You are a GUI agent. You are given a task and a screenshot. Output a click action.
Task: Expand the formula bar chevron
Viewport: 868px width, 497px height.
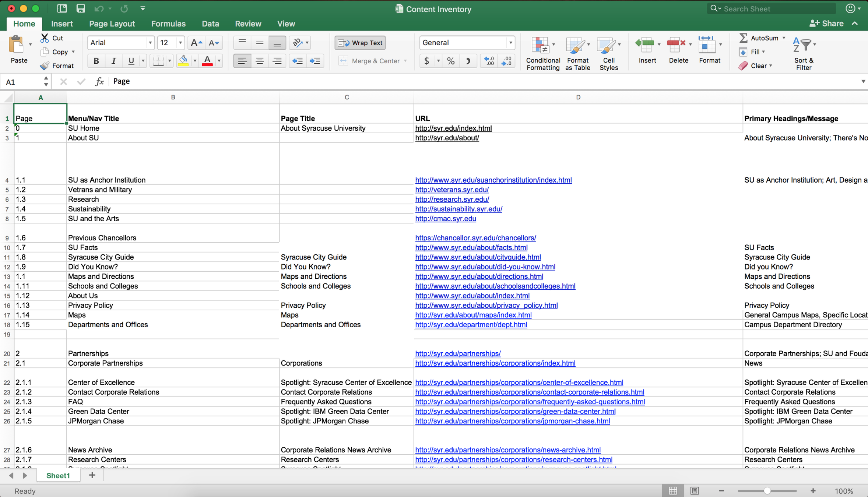[x=863, y=81]
